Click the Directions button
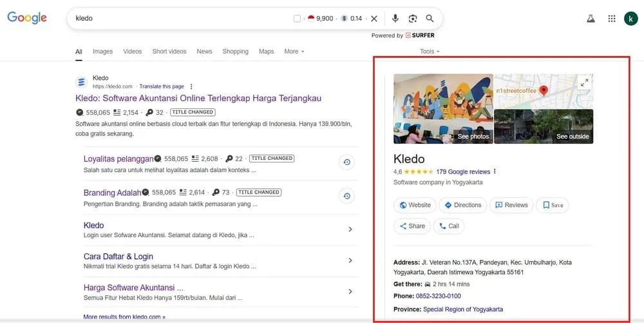This screenshot has width=644, height=323. click(x=462, y=205)
